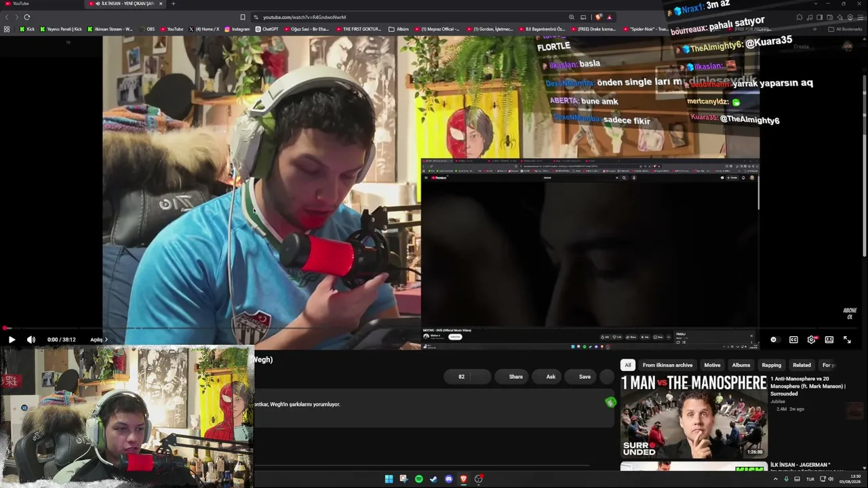Select the From ilkinsan archive chip
Image resolution: width=868 pixels, height=488 pixels.
point(667,365)
